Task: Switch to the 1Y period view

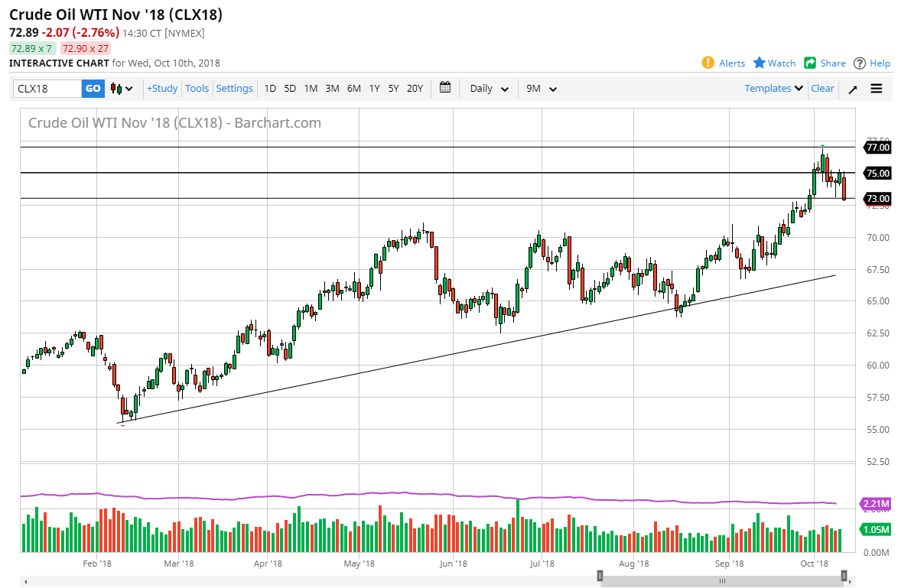Action: [x=374, y=88]
